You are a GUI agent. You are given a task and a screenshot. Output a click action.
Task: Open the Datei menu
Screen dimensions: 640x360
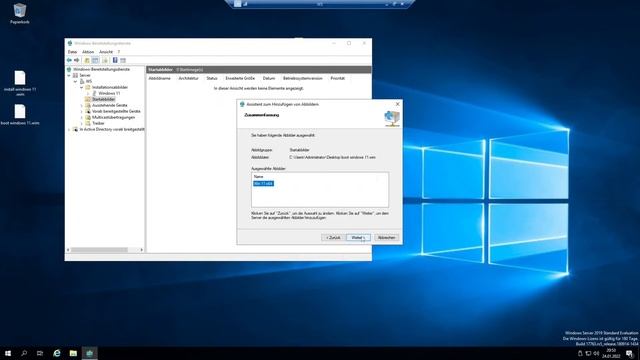coord(72,52)
